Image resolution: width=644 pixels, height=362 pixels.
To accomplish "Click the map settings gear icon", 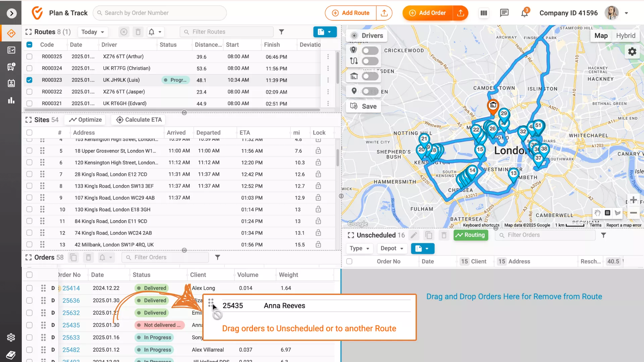I will (632, 52).
